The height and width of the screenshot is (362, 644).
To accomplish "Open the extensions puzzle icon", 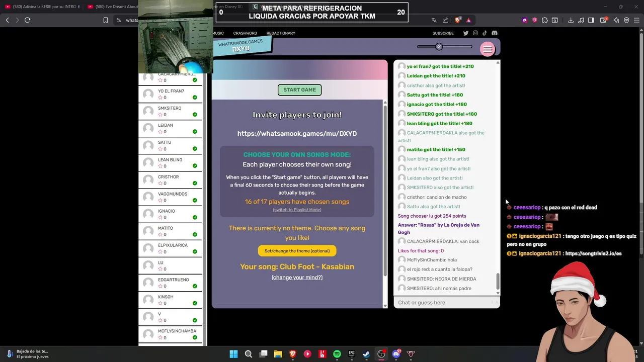I will (x=545, y=20).
